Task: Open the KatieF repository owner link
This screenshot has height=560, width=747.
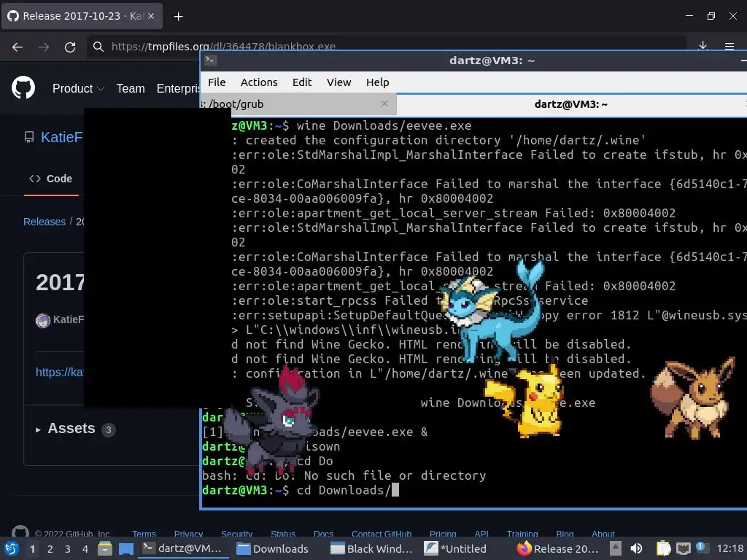Action: pyautogui.click(x=61, y=137)
